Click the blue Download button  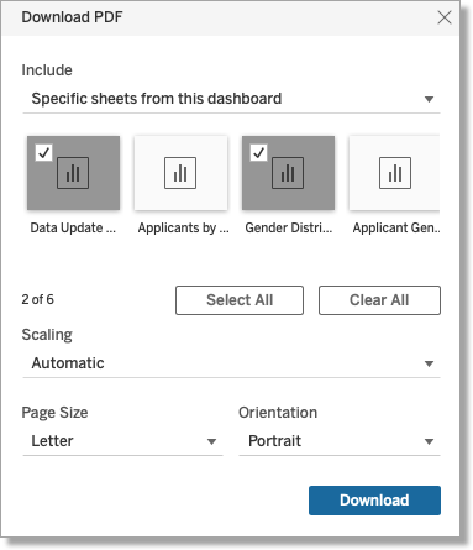point(375,500)
